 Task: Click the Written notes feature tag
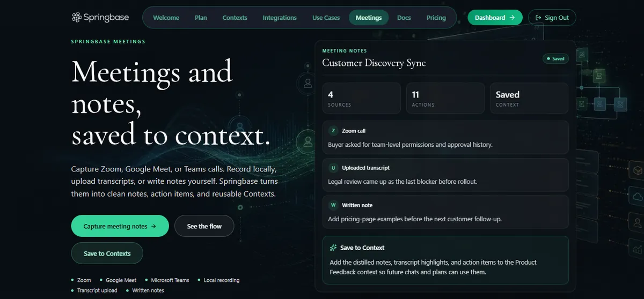[x=145, y=290]
